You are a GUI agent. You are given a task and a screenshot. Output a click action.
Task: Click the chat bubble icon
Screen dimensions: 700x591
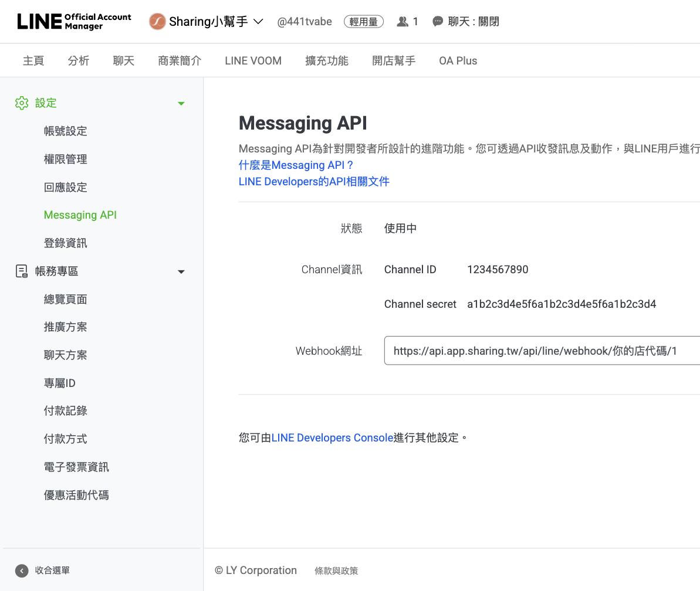pyautogui.click(x=438, y=22)
